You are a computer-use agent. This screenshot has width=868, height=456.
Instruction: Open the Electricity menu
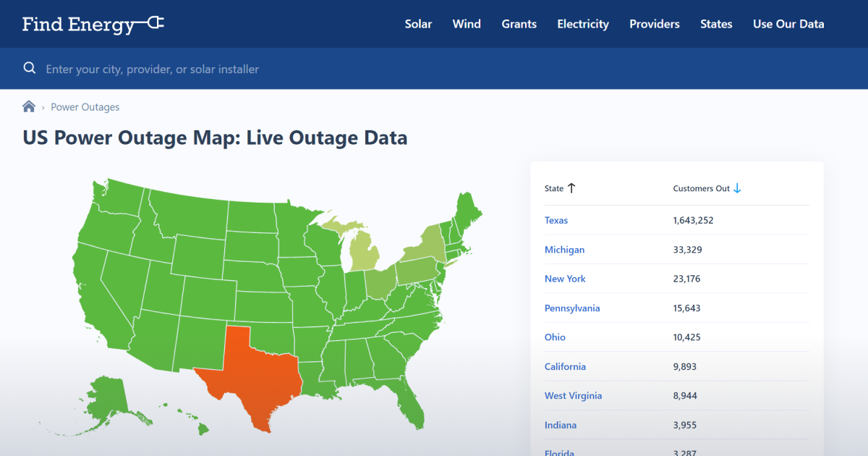pyautogui.click(x=582, y=24)
